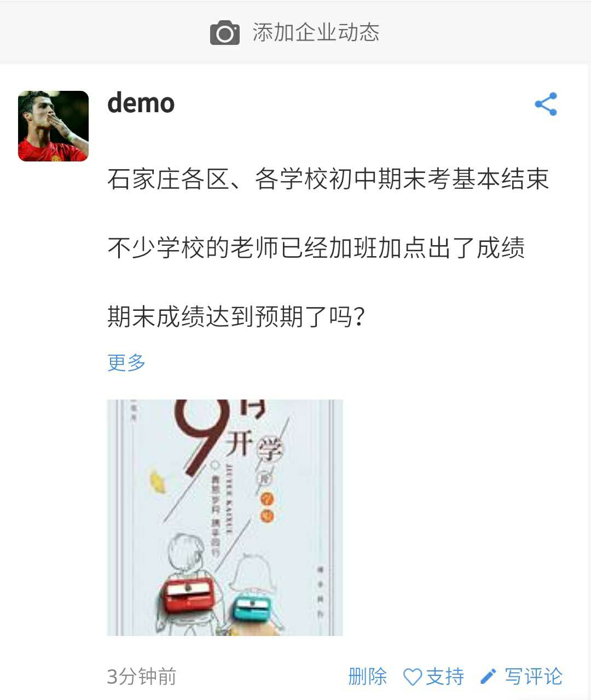Tap the pencil comment icon
This screenshot has width=591, height=700.
[488, 677]
